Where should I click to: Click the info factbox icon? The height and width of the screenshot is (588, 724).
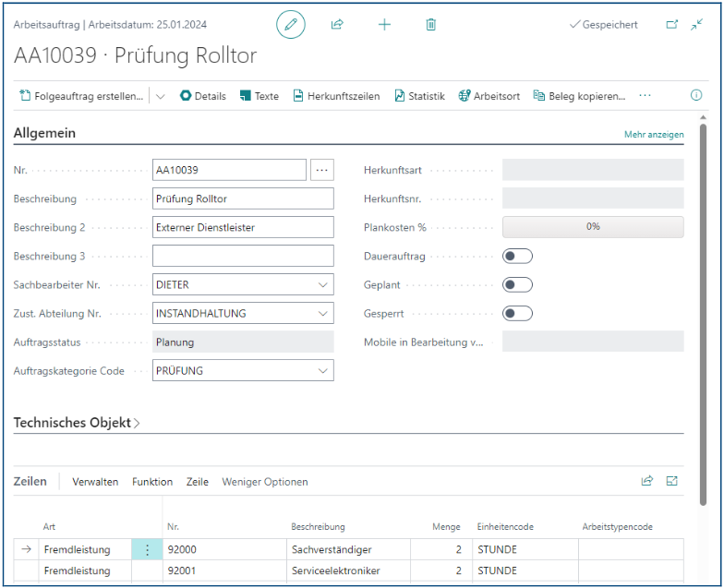[x=696, y=96]
